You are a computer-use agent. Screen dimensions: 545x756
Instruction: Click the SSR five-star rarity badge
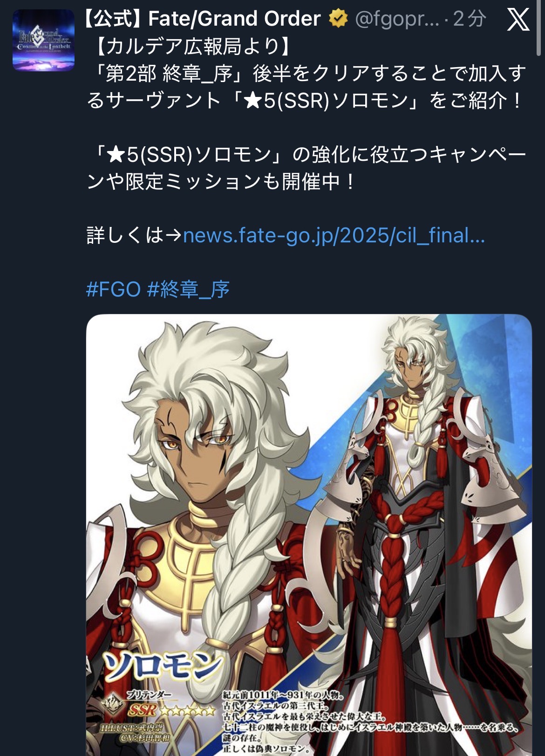coord(171,710)
